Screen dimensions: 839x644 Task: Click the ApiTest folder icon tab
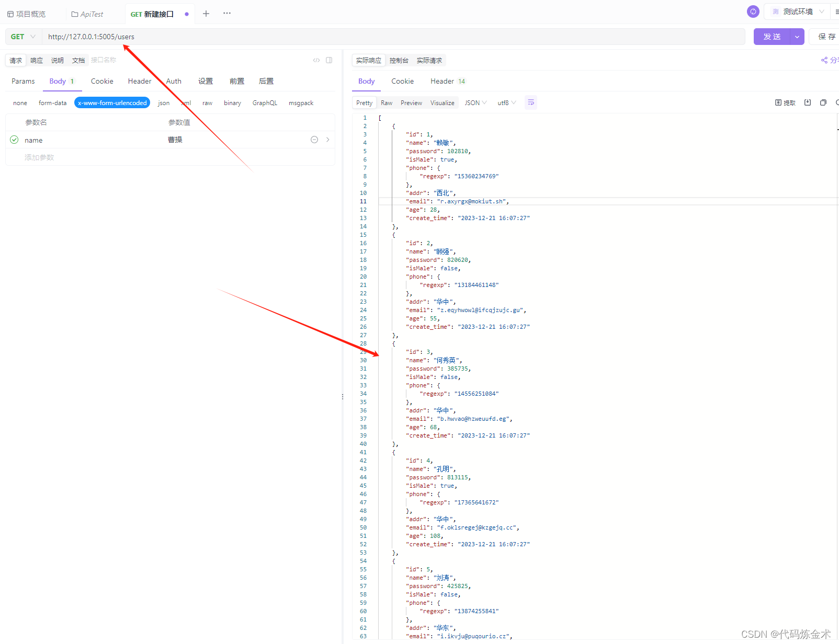click(x=87, y=14)
